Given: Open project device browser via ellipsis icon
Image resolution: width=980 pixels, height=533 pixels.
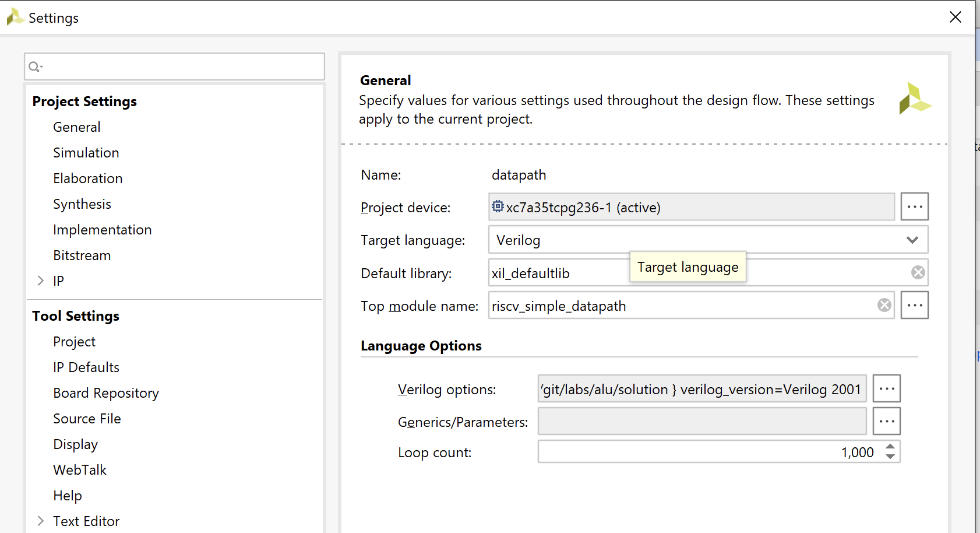Looking at the screenshot, I should 914,206.
